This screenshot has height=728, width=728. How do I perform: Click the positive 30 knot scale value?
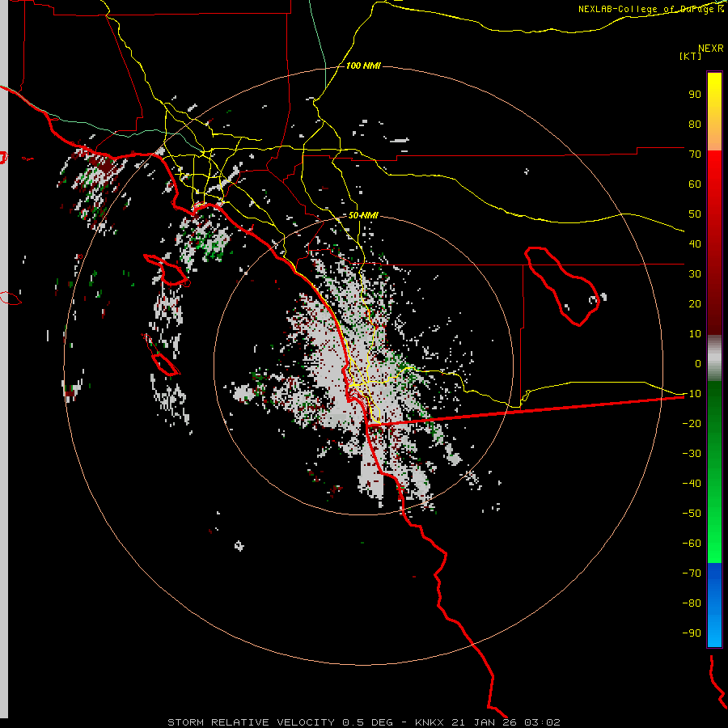point(695,274)
